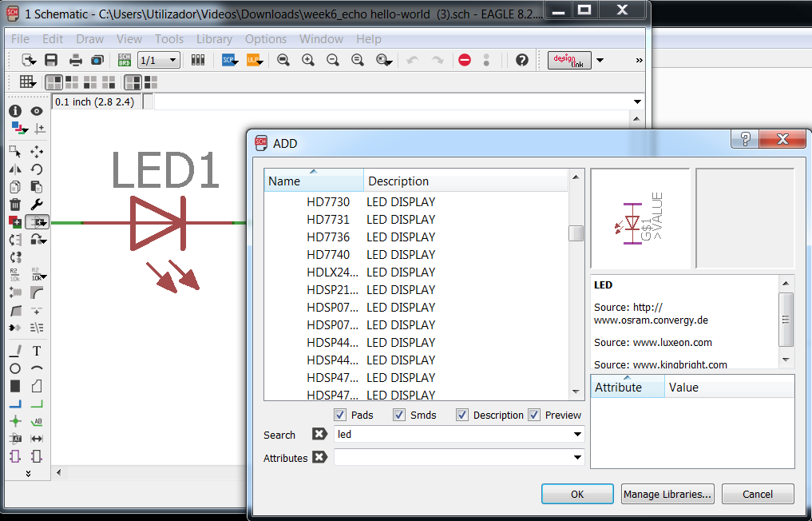
Task: Select the Group selection tool
Action: tap(15, 151)
